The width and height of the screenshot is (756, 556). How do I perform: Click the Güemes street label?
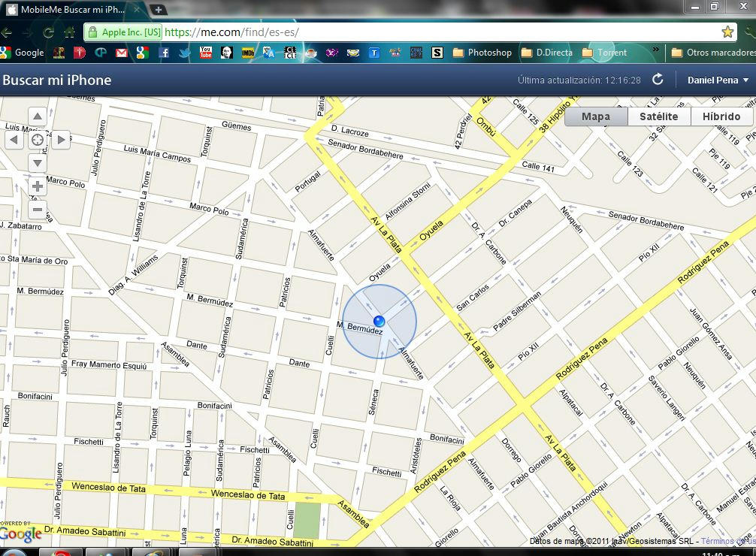click(236, 126)
